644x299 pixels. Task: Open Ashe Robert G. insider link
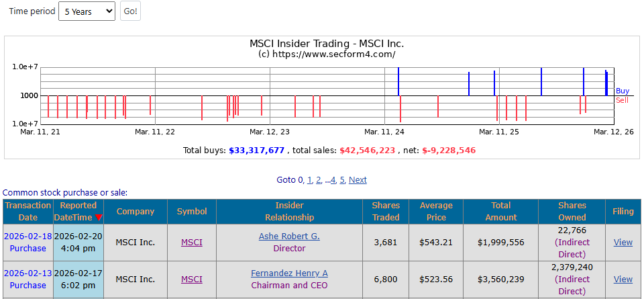pyautogui.click(x=289, y=236)
